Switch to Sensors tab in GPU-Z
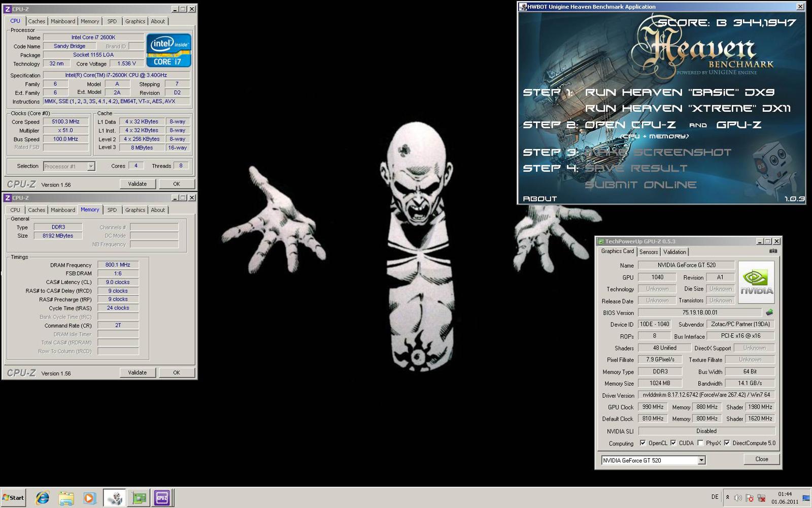Image resolution: width=812 pixels, height=508 pixels. point(649,252)
